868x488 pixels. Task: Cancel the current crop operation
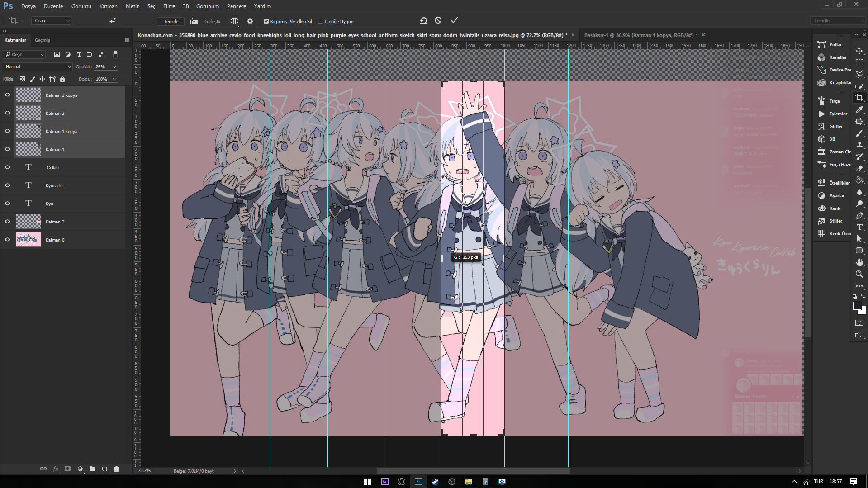(x=438, y=20)
